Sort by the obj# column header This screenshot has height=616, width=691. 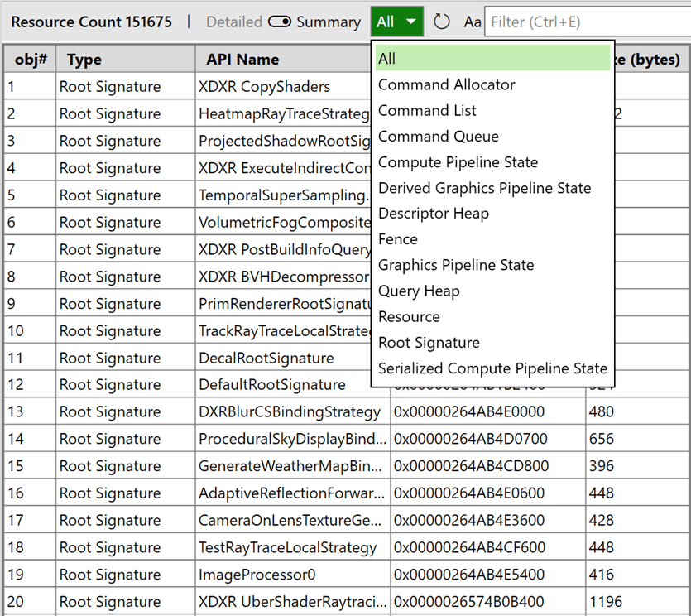[31, 59]
